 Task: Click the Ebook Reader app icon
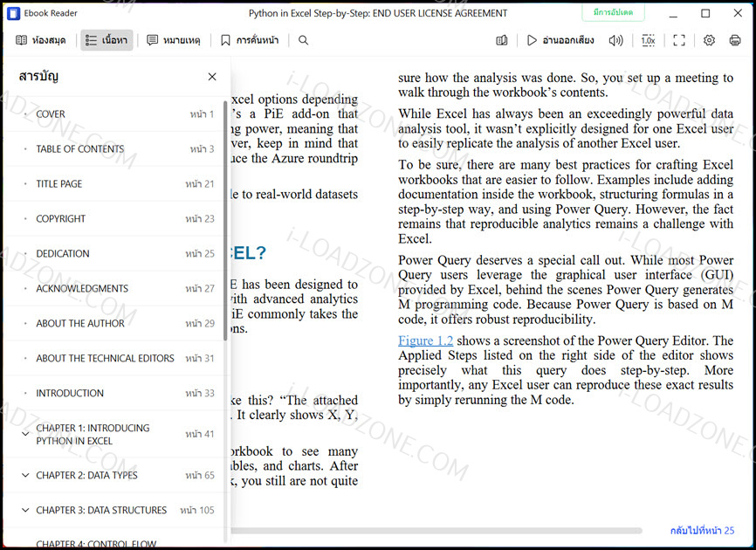click(13, 13)
